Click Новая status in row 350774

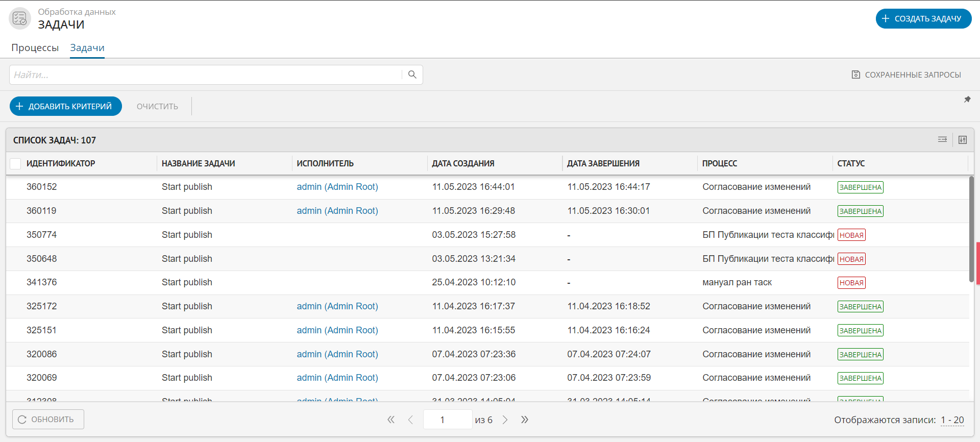851,235
